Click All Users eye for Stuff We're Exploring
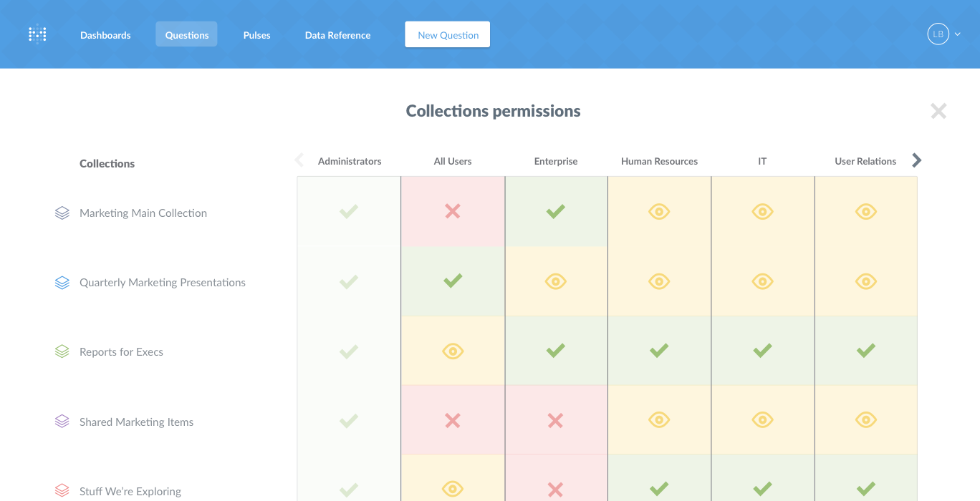Viewport: 980px width, 501px height. pyautogui.click(x=453, y=490)
